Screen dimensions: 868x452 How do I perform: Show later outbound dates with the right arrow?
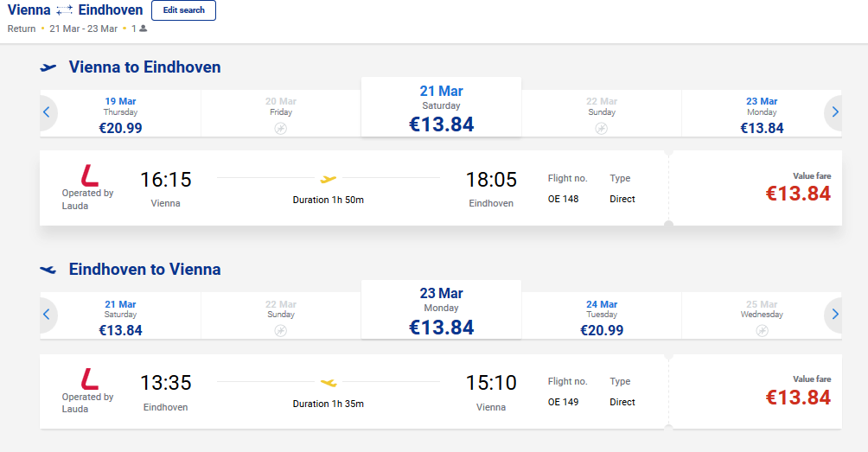pyautogui.click(x=834, y=112)
